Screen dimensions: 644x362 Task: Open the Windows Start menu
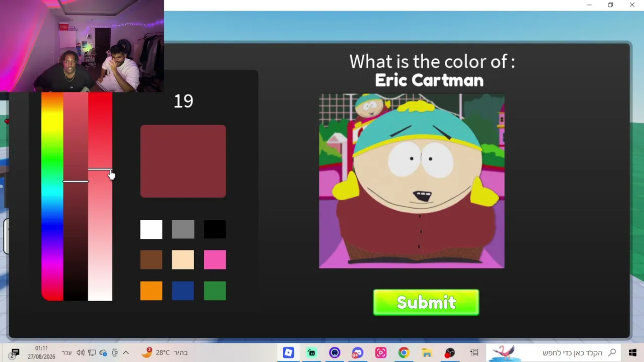pos(632,353)
